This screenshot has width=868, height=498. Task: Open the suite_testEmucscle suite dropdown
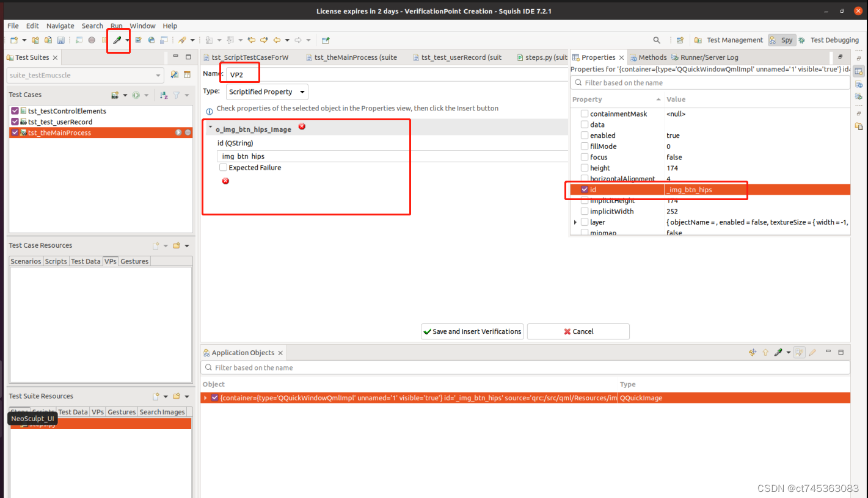(x=86, y=75)
